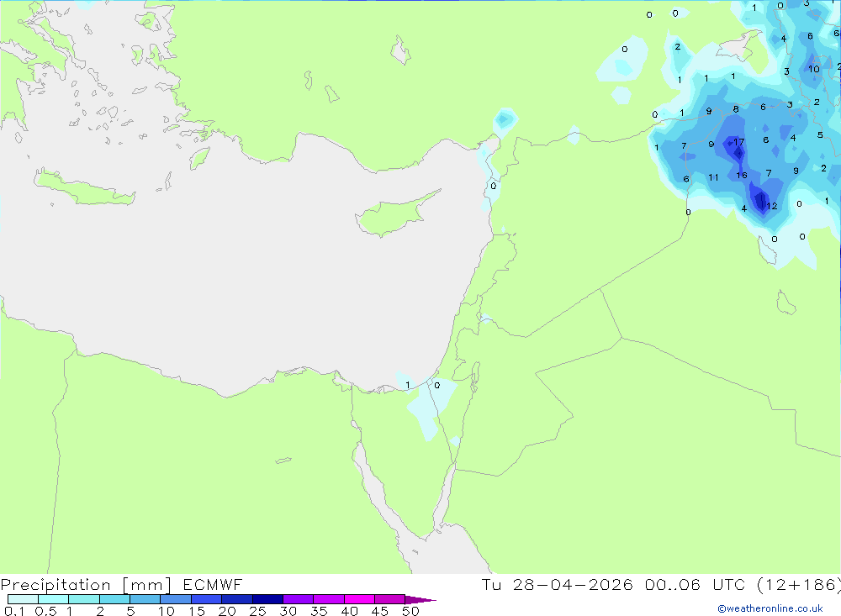Select the 0.5–1 mm legend color box
The width and height of the screenshot is (841, 616).
point(54,599)
